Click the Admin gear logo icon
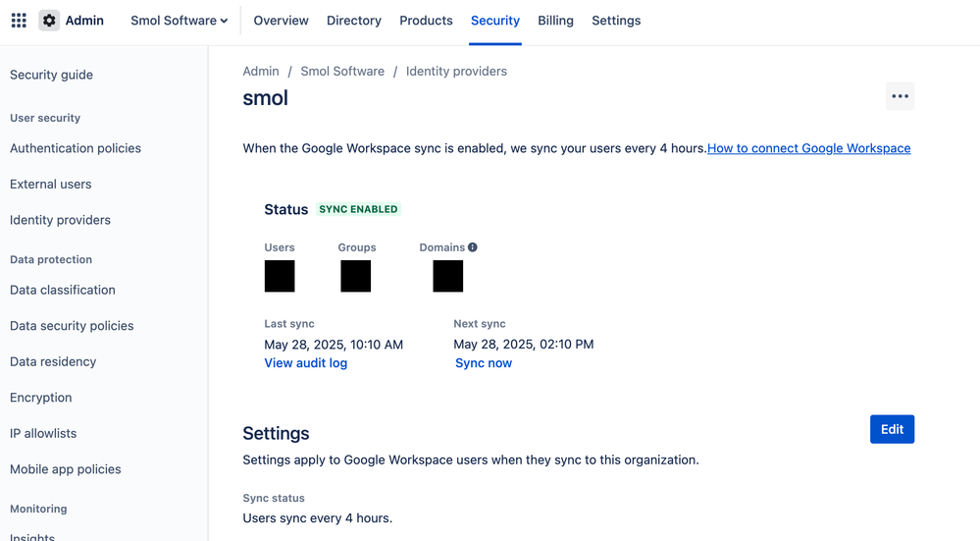980x541 pixels. click(x=49, y=21)
